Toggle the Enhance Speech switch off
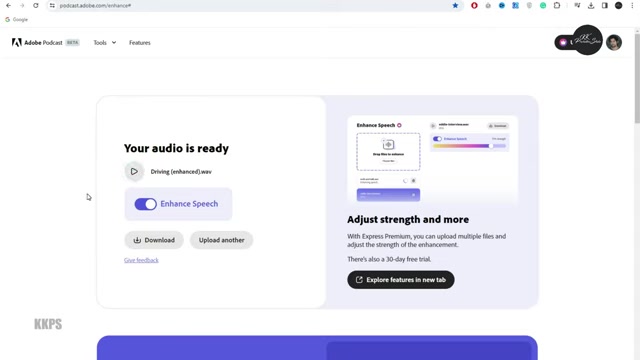The width and height of the screenshot is (640, 360). [145, 204]
